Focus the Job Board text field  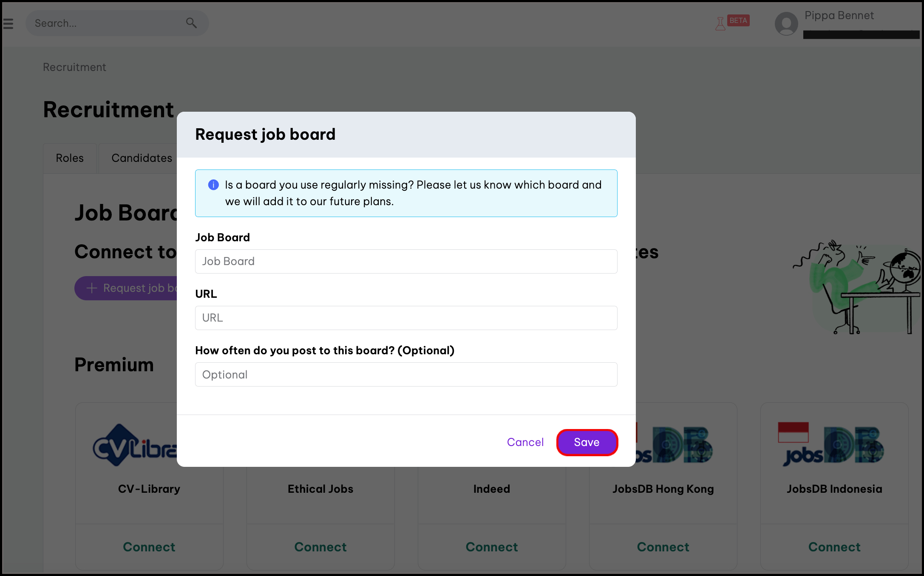(x=406, y=261)
